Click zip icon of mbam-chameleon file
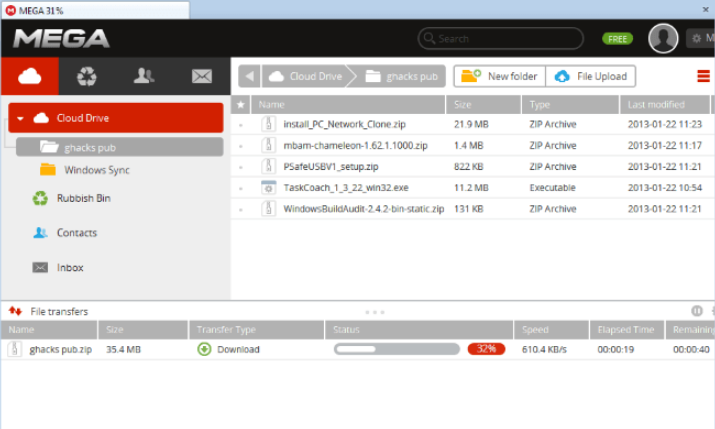 [269, 145]
